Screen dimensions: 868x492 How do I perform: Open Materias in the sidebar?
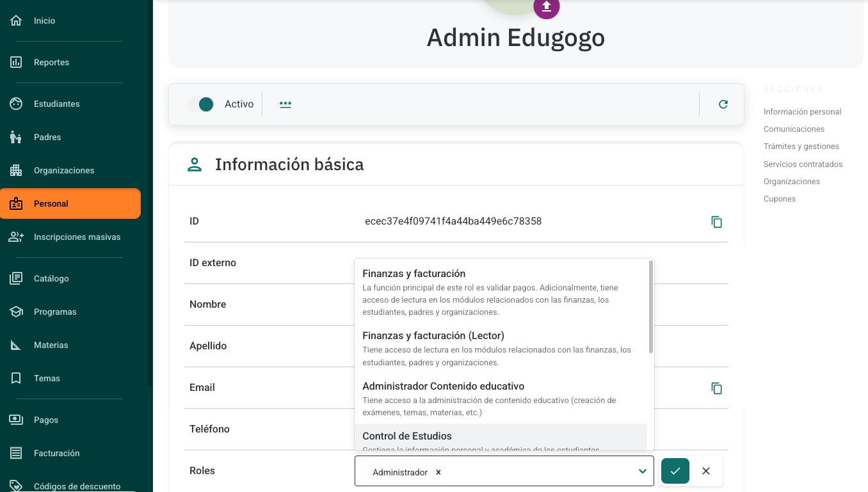[x=70, y=345]
